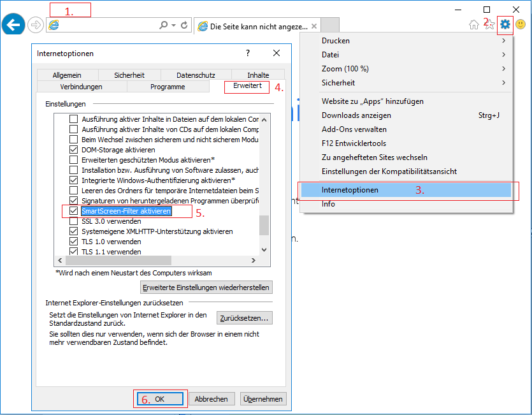532x415 pixels.
Task: Switch to the Programme tab
Action: coord(168,87)
